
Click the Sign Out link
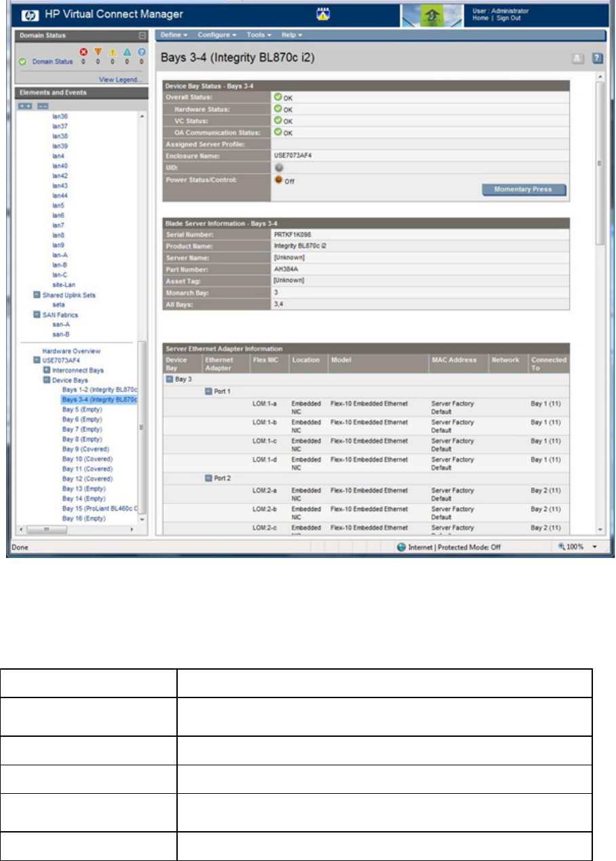[507, 18]
